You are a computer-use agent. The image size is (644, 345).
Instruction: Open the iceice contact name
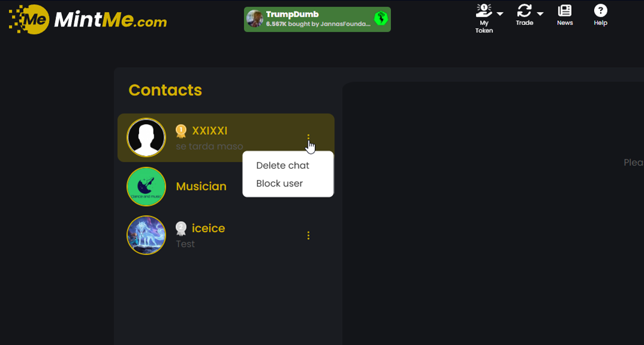click(209, 229)
